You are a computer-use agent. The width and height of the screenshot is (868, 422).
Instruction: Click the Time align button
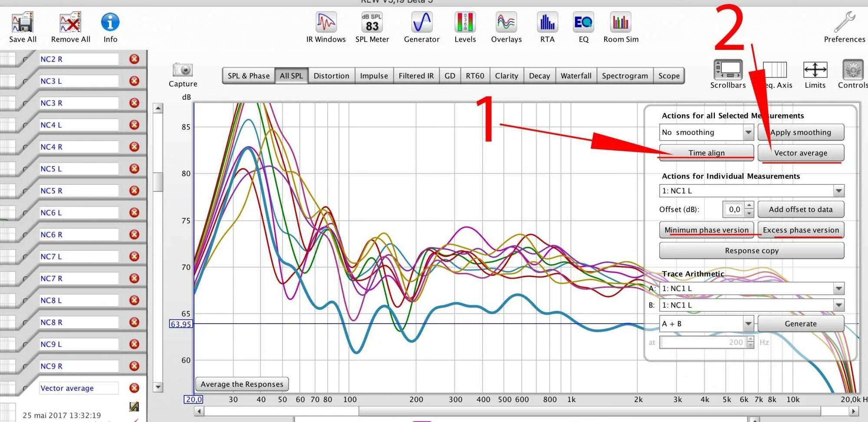(x=706, y=153)
